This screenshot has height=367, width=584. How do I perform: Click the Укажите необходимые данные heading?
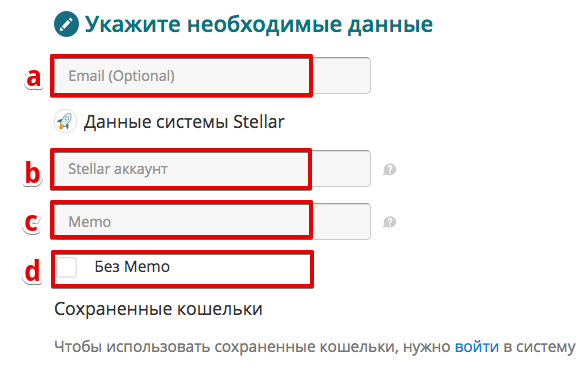point(259,25)
